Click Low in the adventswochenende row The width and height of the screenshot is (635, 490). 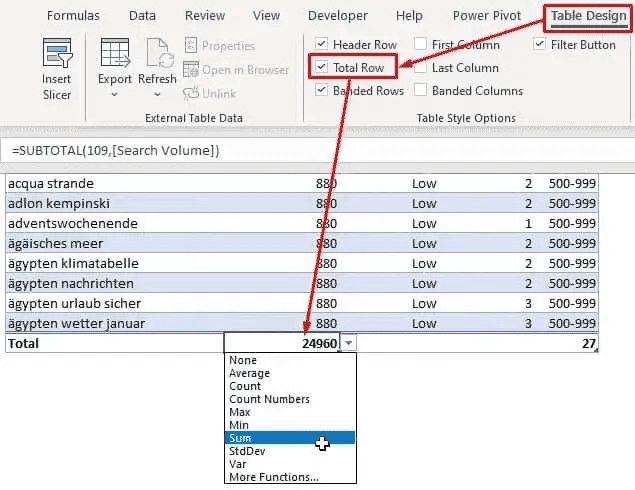coord(424,224)
